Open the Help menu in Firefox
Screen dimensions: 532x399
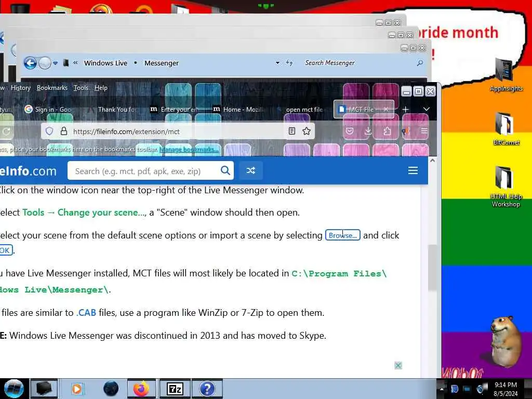[101, 88]
